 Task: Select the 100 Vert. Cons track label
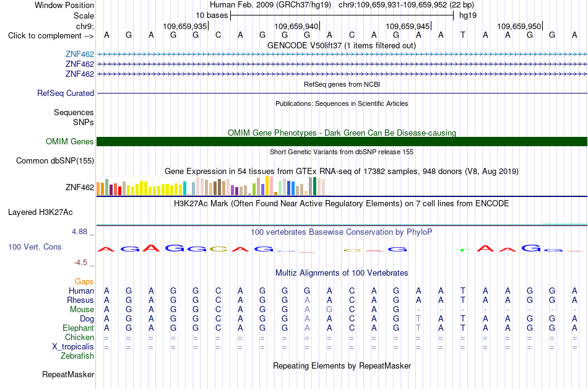click(x=35, y=247)
